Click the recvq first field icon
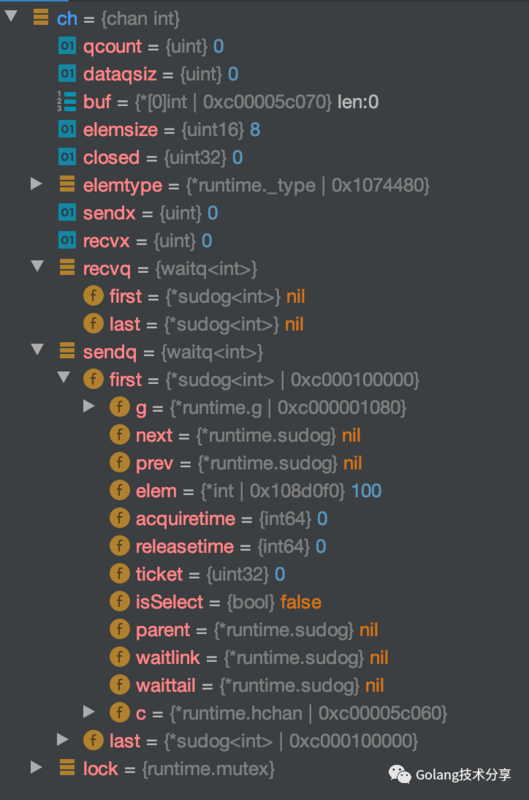This screenshot has height=800, width=529. 93,296
